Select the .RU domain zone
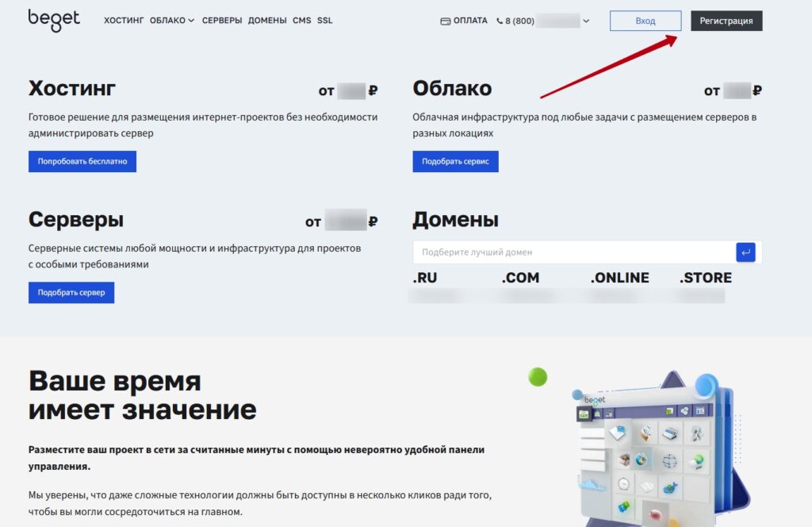 point(425,278)
